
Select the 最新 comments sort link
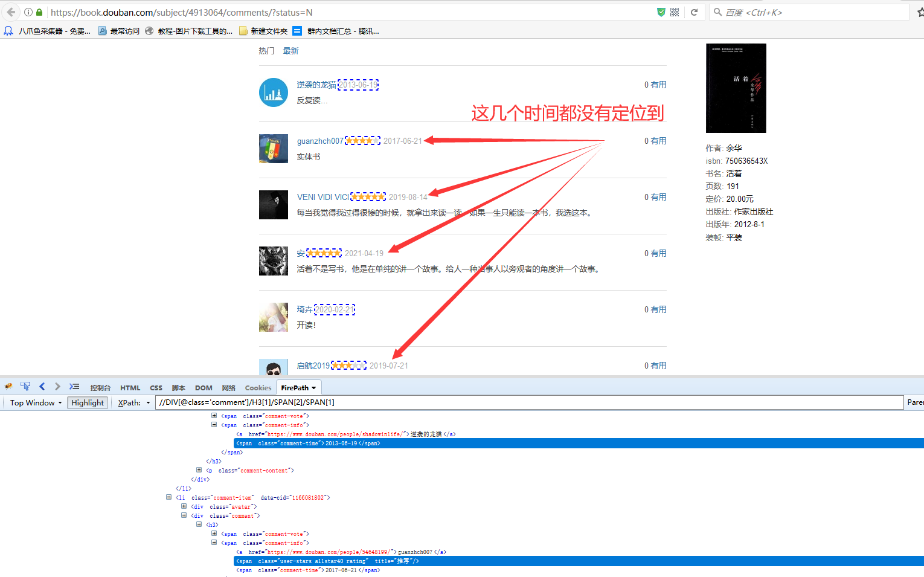point(291,51)
